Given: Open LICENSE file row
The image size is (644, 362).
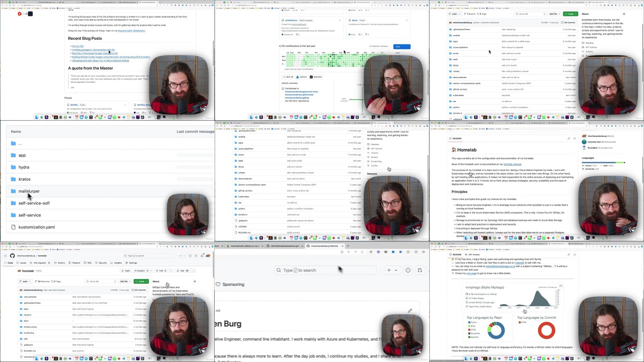Looking at the screenshot, I should (x=297, y=227).
